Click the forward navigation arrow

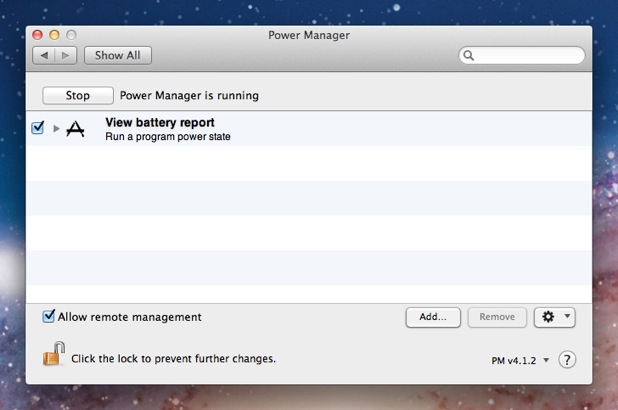(65, 56)
